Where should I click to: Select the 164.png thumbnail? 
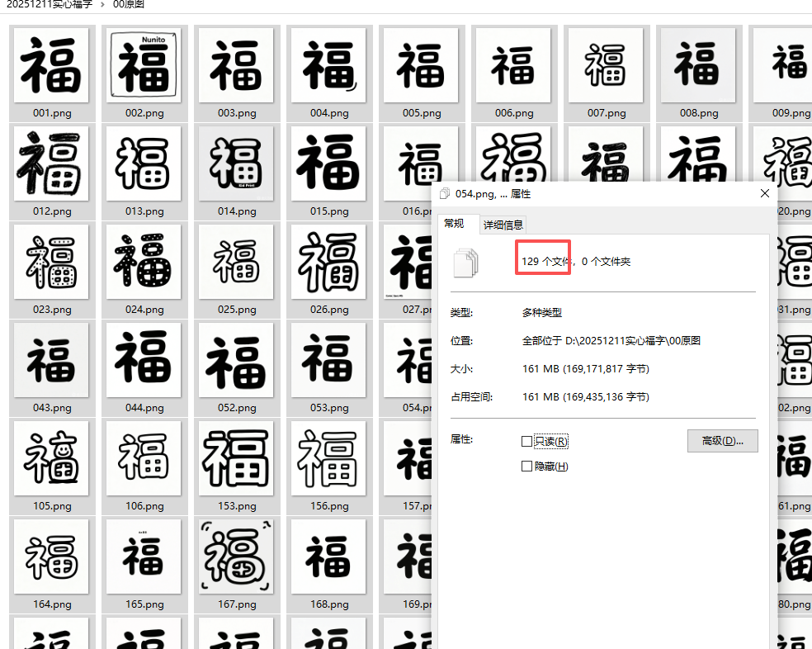coord(51,557)
